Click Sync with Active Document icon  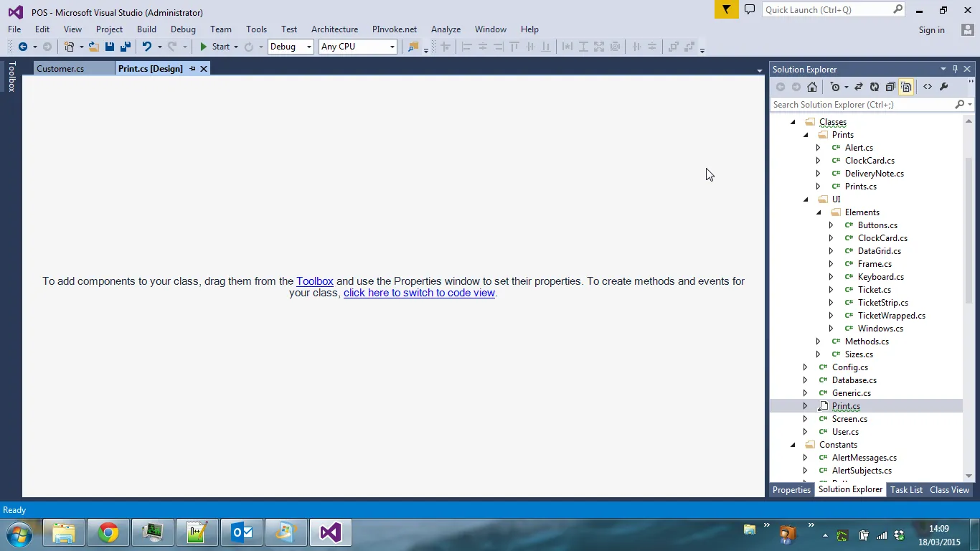click(x=858, y=87)
